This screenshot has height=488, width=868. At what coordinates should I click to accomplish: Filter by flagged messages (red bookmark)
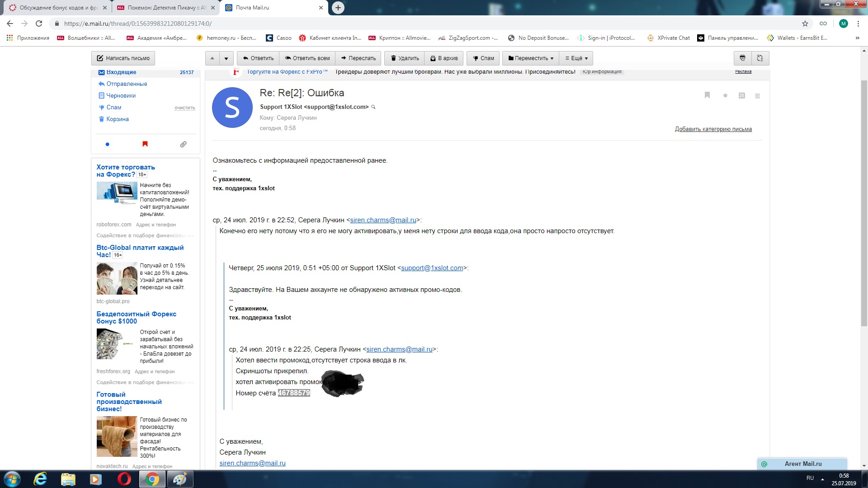click(145, 144)
